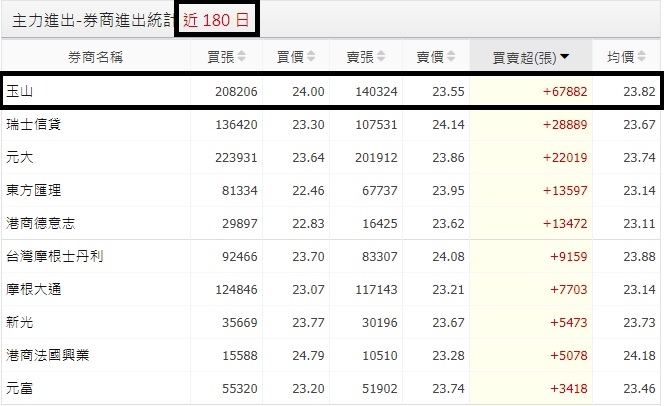Click 東方匯理 buy volume 81334
This screenshot has width=664, height=406.
[x=240, y=191]
